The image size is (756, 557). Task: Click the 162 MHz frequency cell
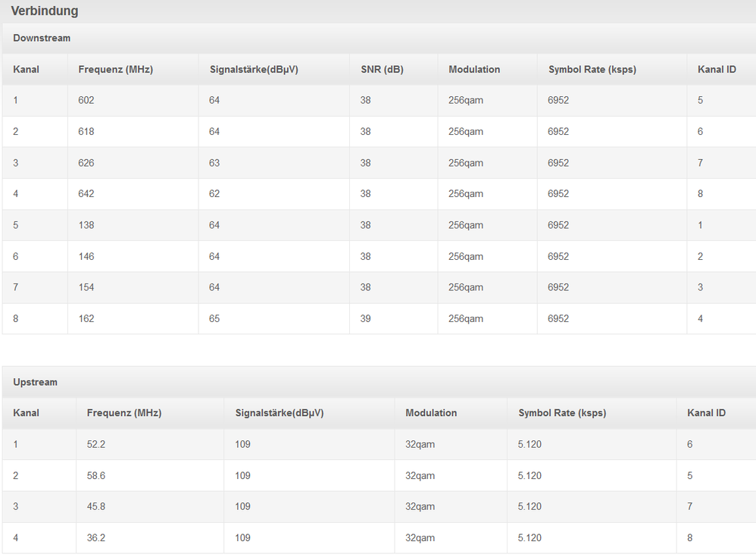click(x=86, y=319)
